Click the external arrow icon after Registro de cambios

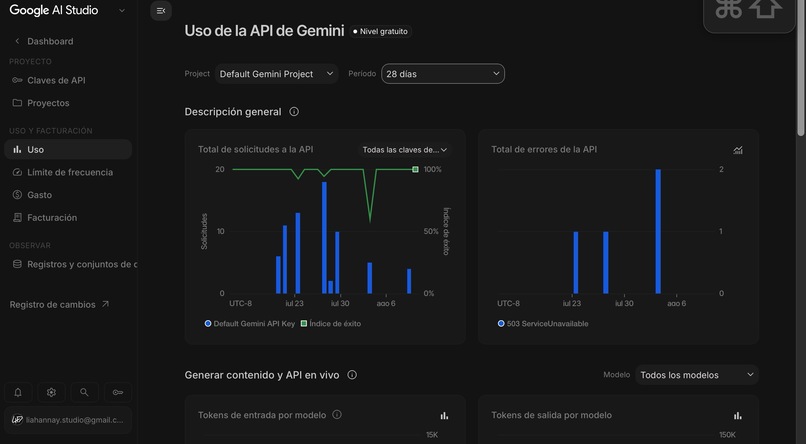point(105,304)
